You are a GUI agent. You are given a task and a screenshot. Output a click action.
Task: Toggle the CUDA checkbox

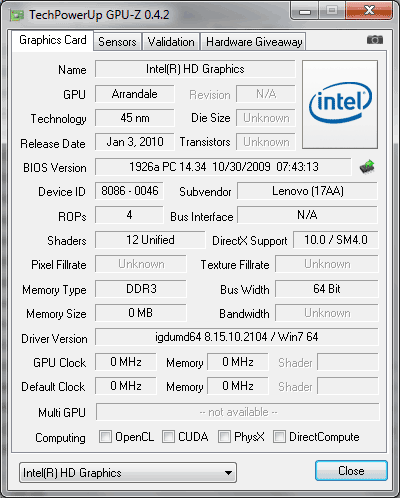point(168,436)
